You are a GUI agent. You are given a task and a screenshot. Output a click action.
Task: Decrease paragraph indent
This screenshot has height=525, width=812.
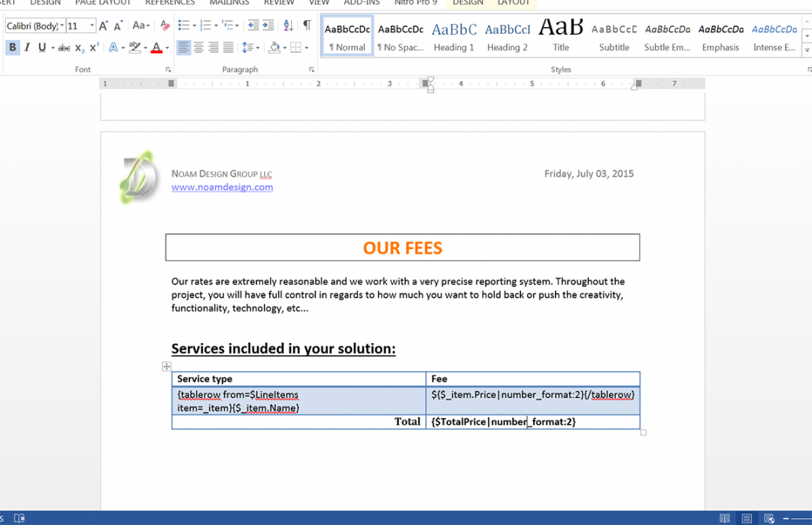(x=253, y=25)
